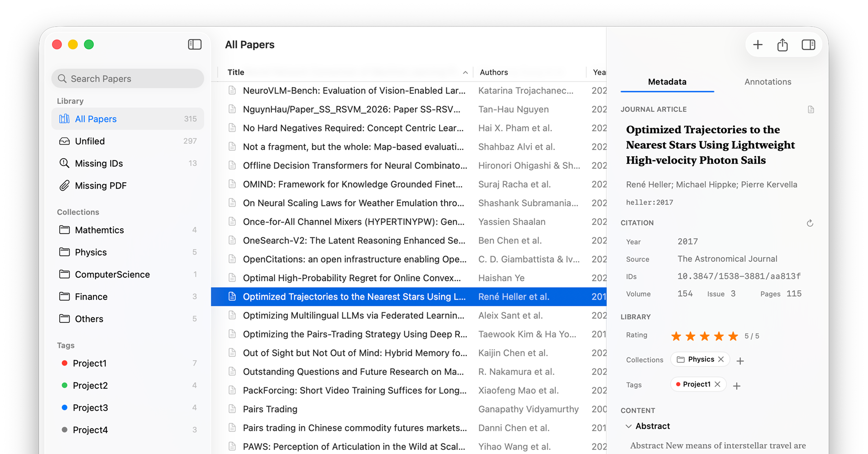
Task: Refresh citation metadata icon
Action: 810,223
